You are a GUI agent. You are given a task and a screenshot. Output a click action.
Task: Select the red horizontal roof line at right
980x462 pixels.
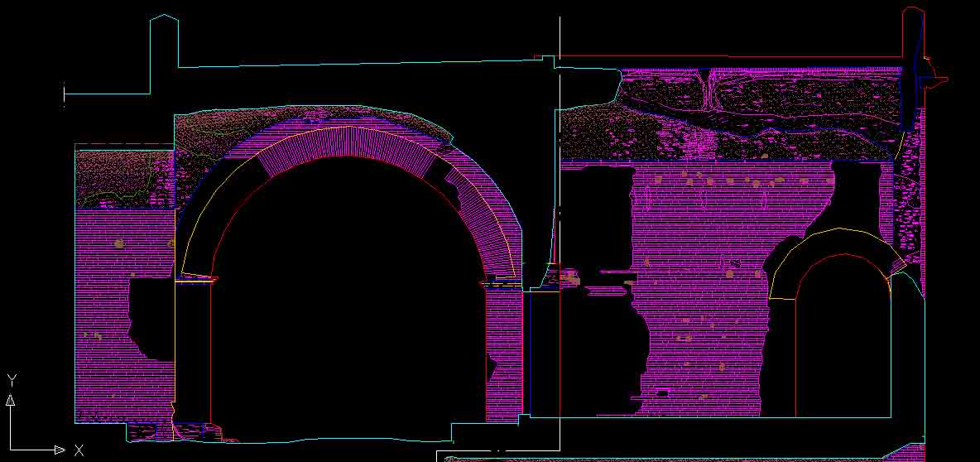point(728,57)
